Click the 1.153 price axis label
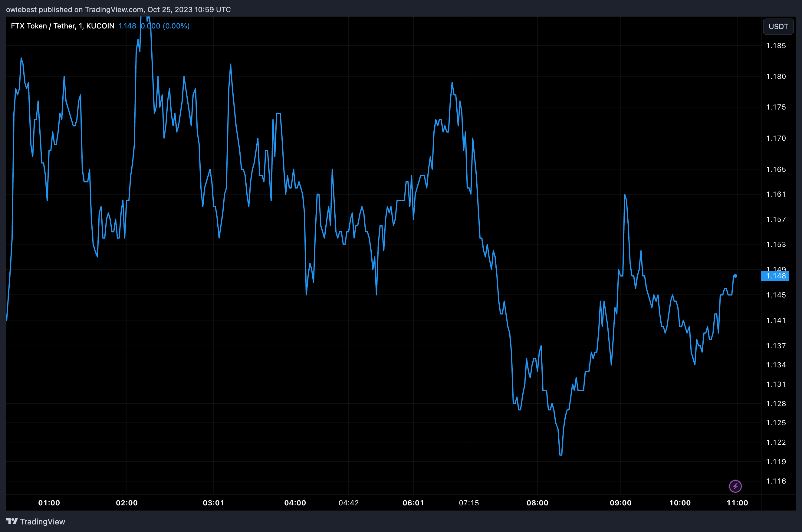This screenshot has height=532, width=802. coord(776,244)
